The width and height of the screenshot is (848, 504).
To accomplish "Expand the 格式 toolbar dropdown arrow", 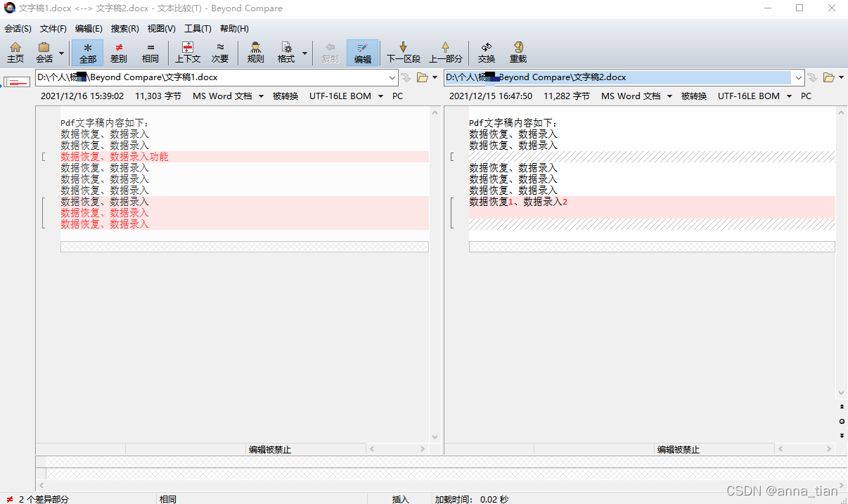I will point(304,53).
